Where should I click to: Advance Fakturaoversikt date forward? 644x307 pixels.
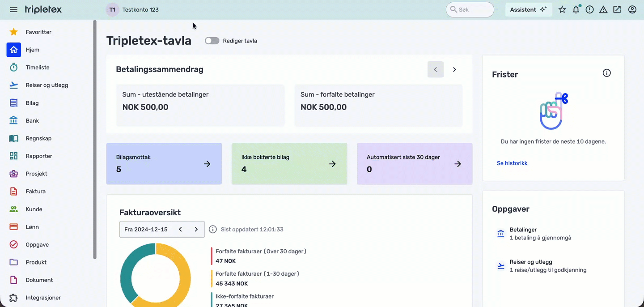coord(196,229)
